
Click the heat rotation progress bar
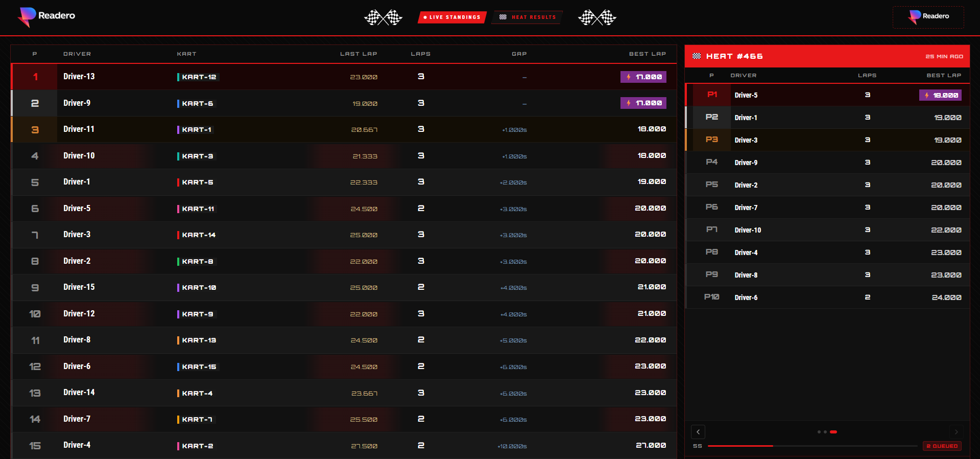(x=812, y=446)
